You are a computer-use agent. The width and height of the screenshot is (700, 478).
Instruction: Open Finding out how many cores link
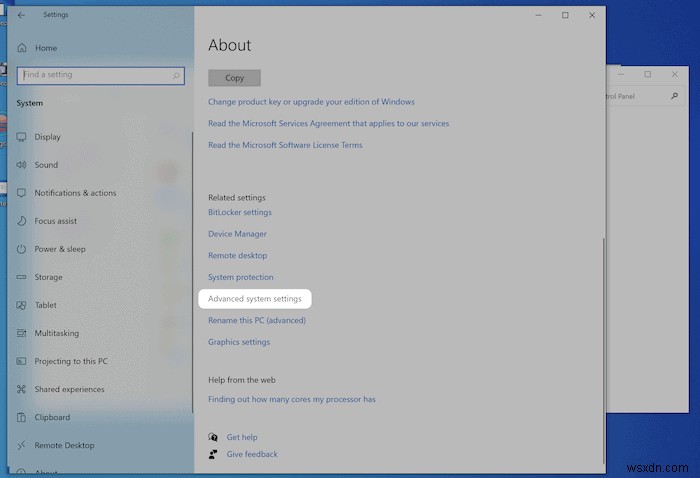292,399
